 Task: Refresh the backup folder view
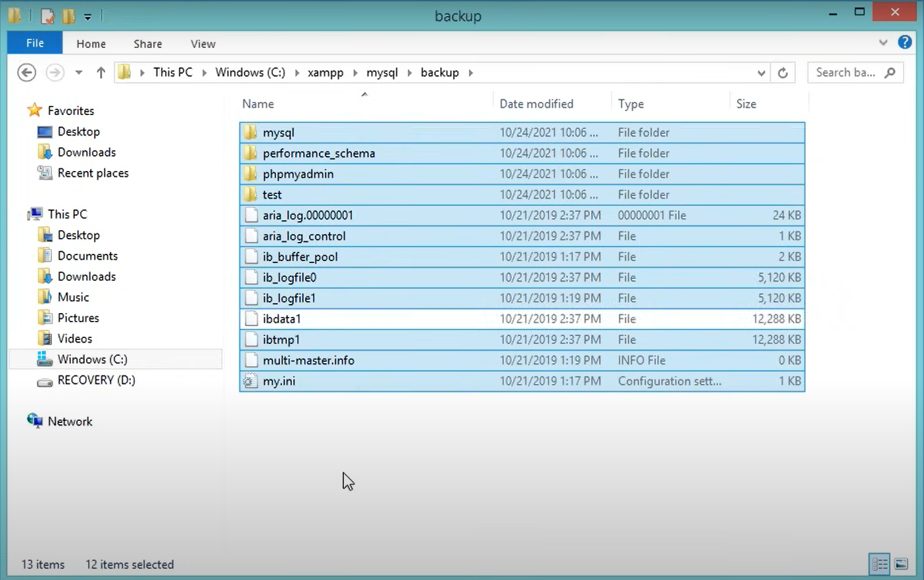pos(783,72)
